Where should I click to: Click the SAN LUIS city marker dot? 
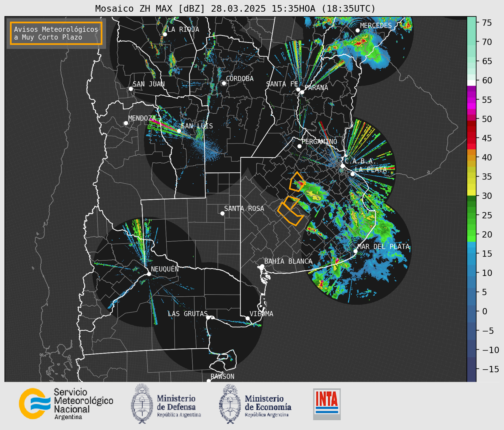(x=179, y=131)
